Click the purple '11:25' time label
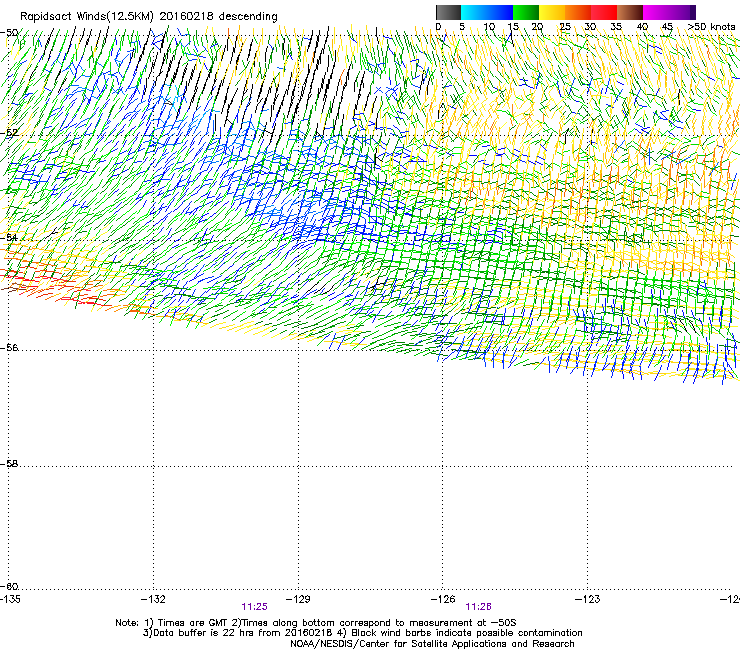 (x=255, y=607)
